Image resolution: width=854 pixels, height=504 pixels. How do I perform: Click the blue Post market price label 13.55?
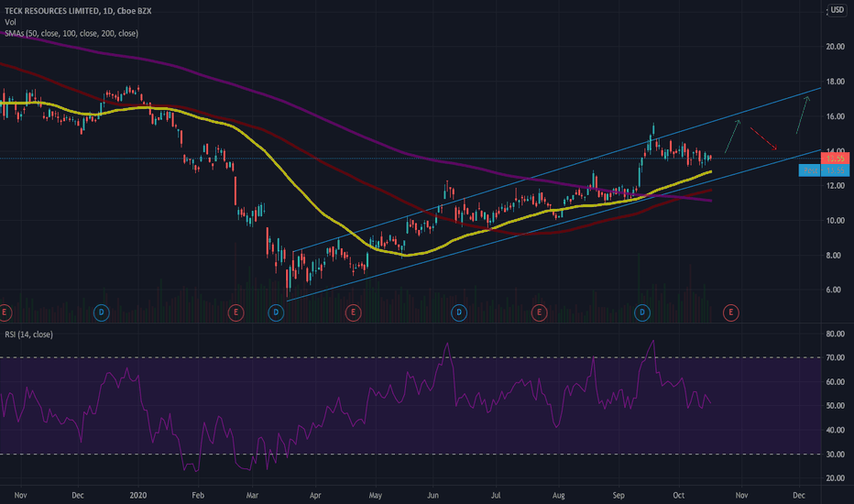pos(824,170)
